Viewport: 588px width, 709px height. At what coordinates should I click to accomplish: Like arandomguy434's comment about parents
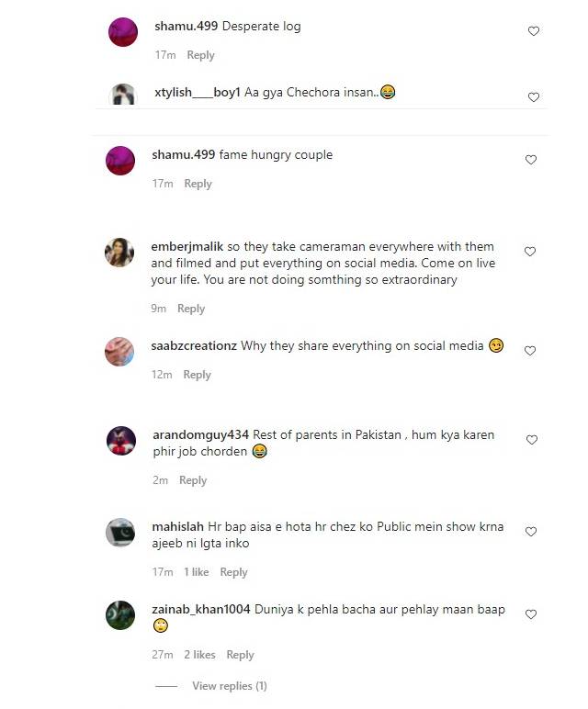(532, 440)
